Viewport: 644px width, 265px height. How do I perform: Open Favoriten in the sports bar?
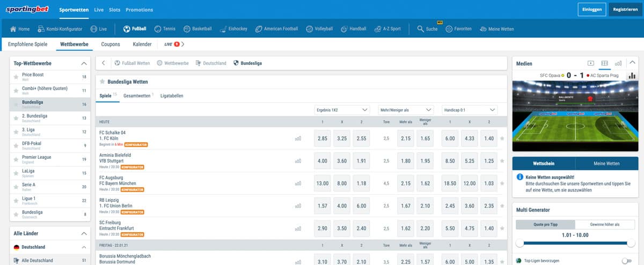pos(458,29)
